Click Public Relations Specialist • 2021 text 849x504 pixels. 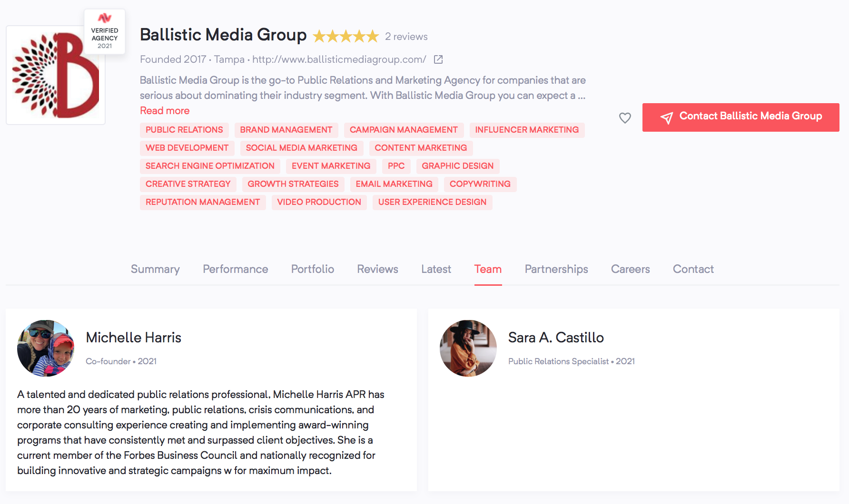pyautogui.click(x=572, y=361)
